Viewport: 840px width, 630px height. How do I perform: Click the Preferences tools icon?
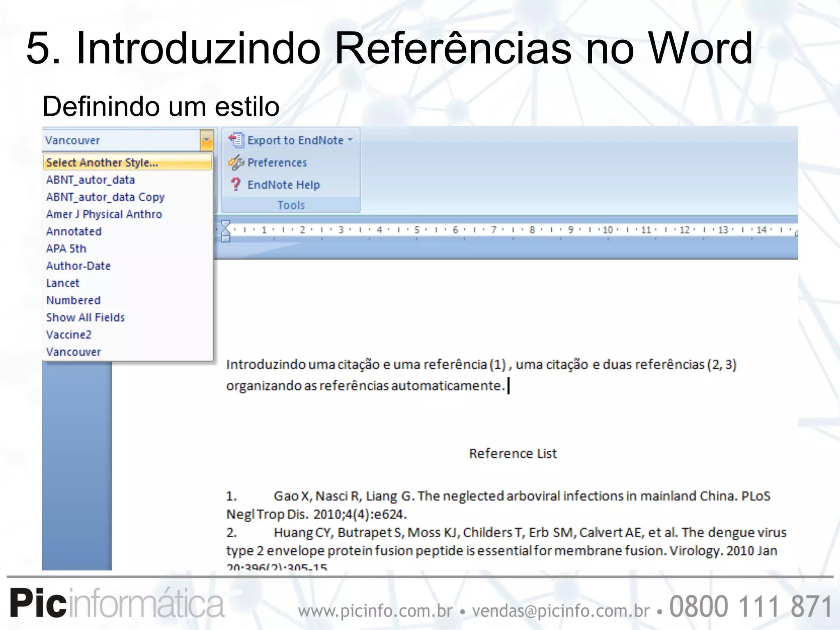[236, 163]
